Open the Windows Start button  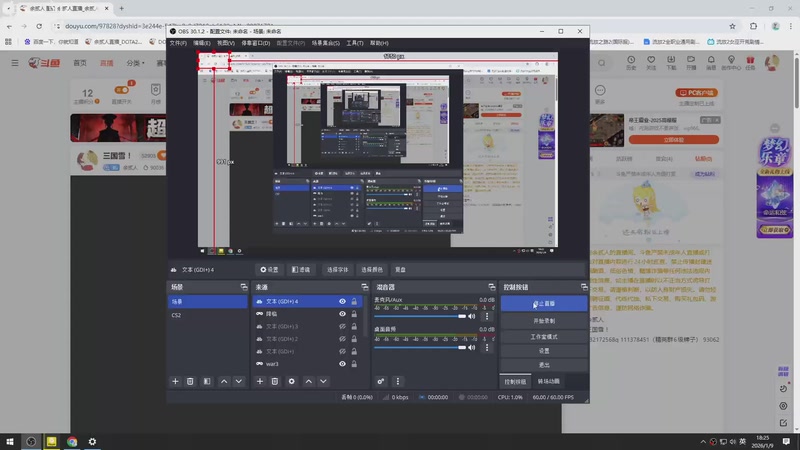(10, 441)
